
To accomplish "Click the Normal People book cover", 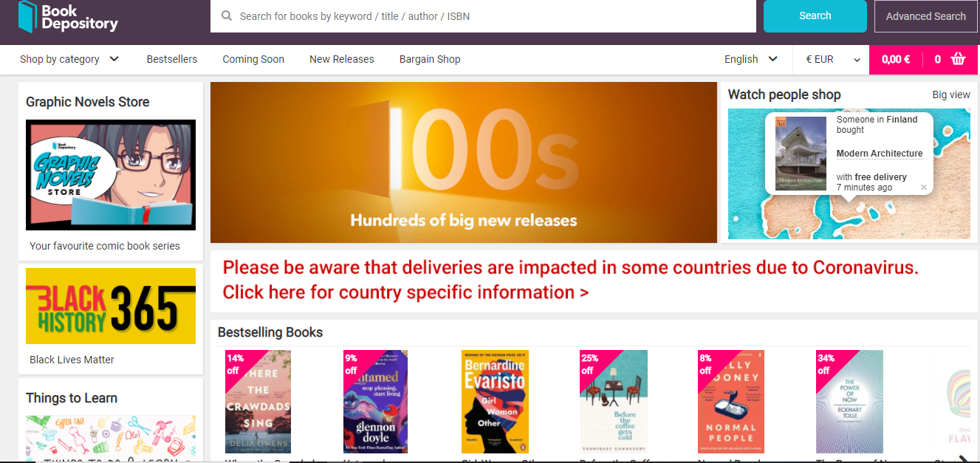I will (x=731, y=401).
